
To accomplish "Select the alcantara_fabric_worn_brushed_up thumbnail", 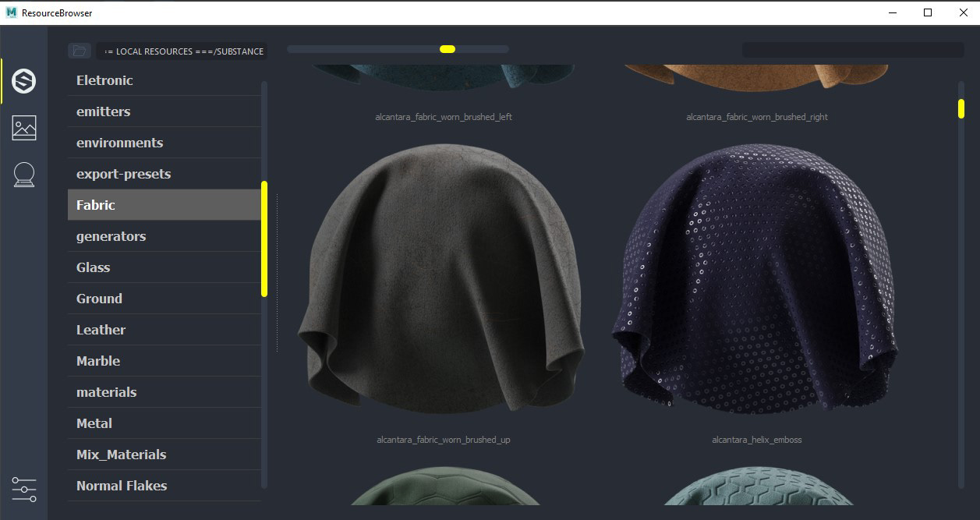I will click(443, 278).
